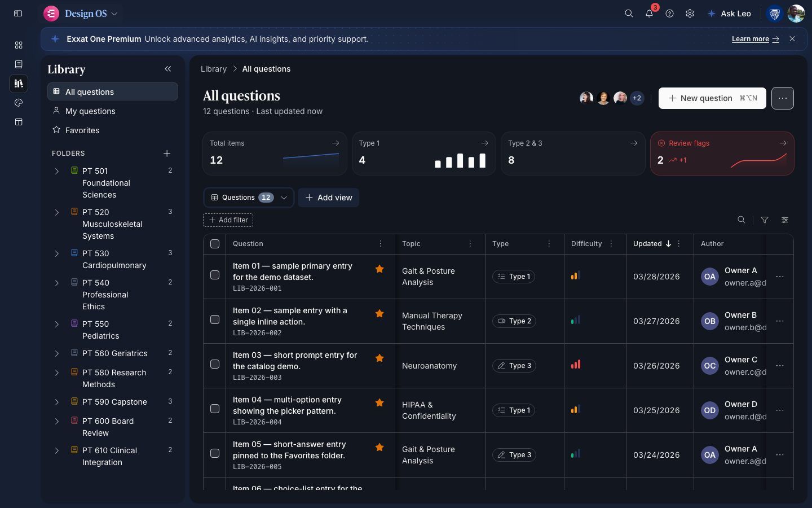This screenshot has width=812, height=508.
Task: Toggle the sidebar panel icon
Action: click(x=18, y=14)
